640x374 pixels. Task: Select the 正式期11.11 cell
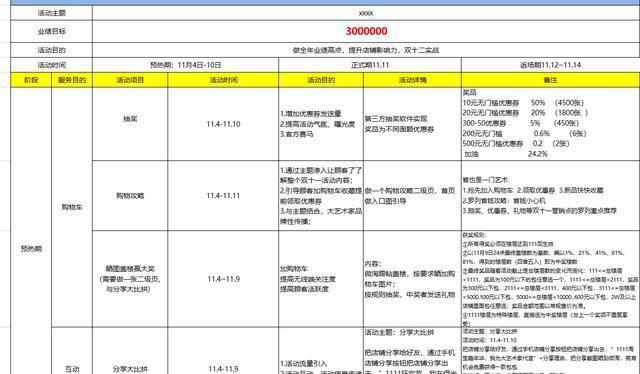[370, 65]
